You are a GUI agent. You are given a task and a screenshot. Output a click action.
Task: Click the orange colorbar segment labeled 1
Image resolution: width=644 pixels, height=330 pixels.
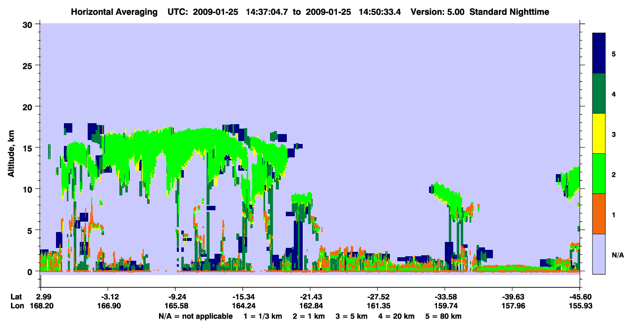tap(599, 214)
